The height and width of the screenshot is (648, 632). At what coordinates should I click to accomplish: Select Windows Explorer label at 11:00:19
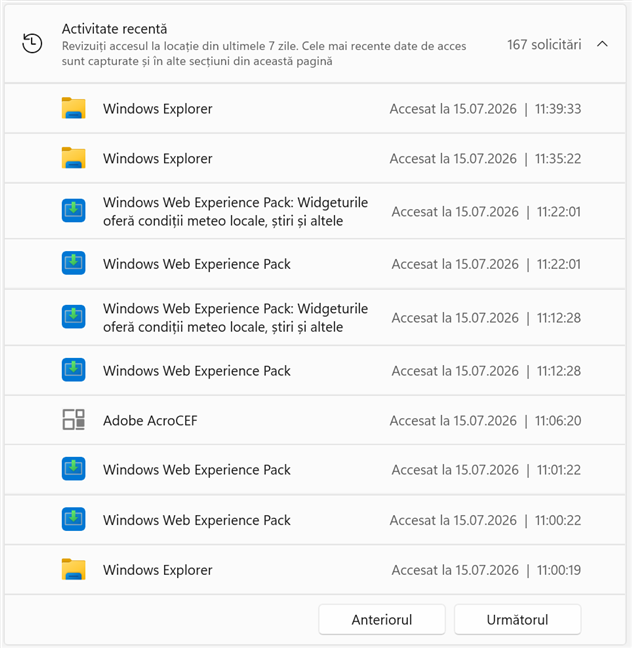tap(157, 570)
